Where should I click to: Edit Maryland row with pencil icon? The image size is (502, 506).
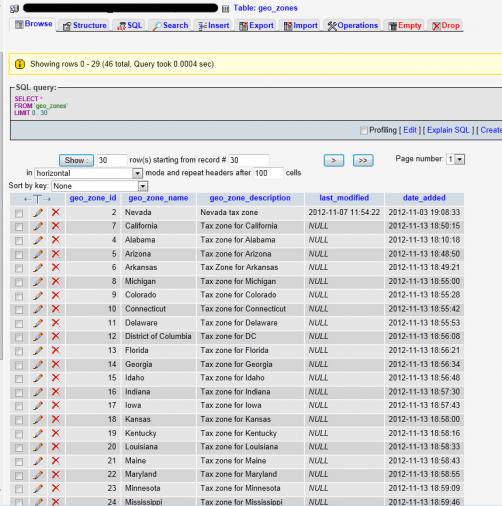[x=38, y=474]
